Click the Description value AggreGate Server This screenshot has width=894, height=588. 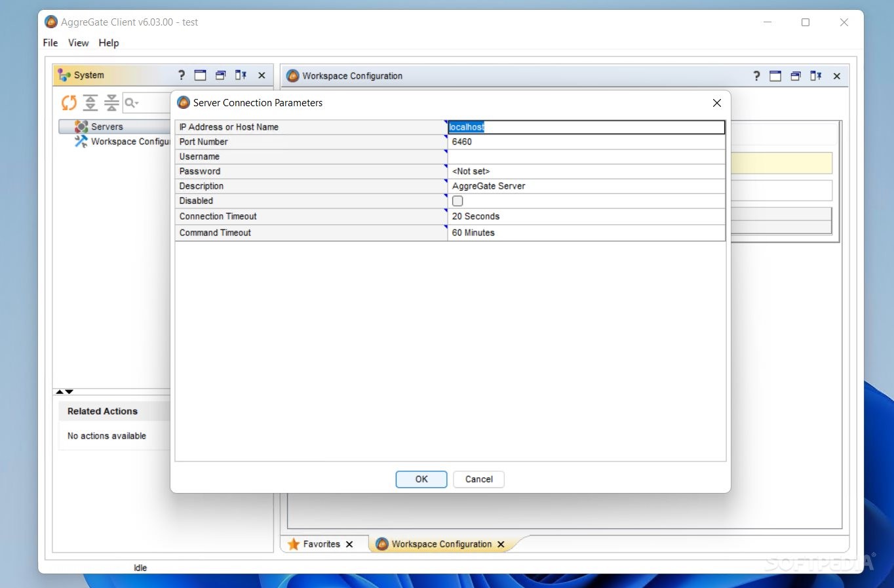pyautogui.click(x=489, y=186)
